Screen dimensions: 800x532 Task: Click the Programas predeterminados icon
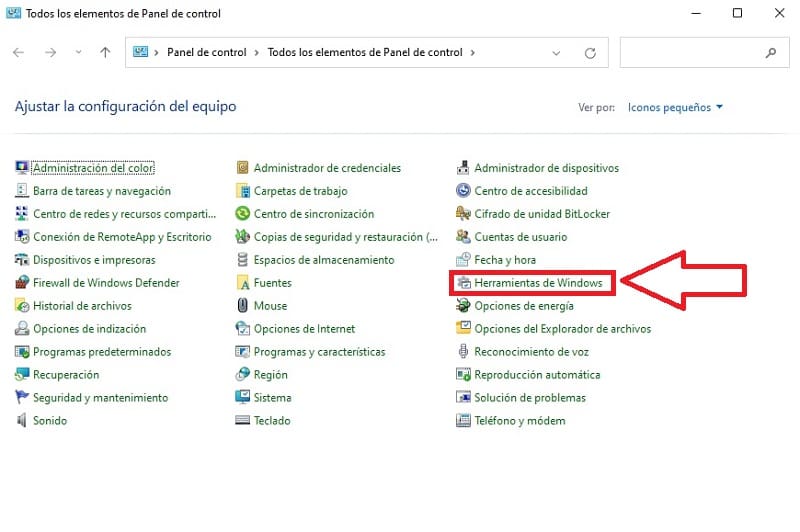click(21, 351)
